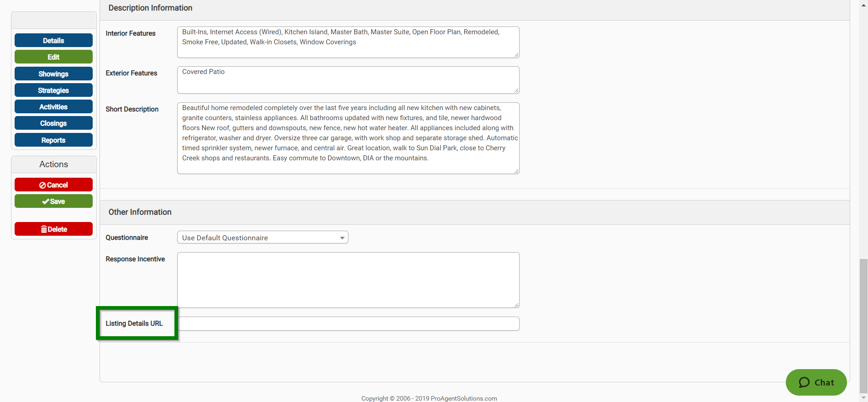Viewport: 868px width, 402px height.
Task: Focus the Listing Details URL field
Action: (x=349, y=323)
